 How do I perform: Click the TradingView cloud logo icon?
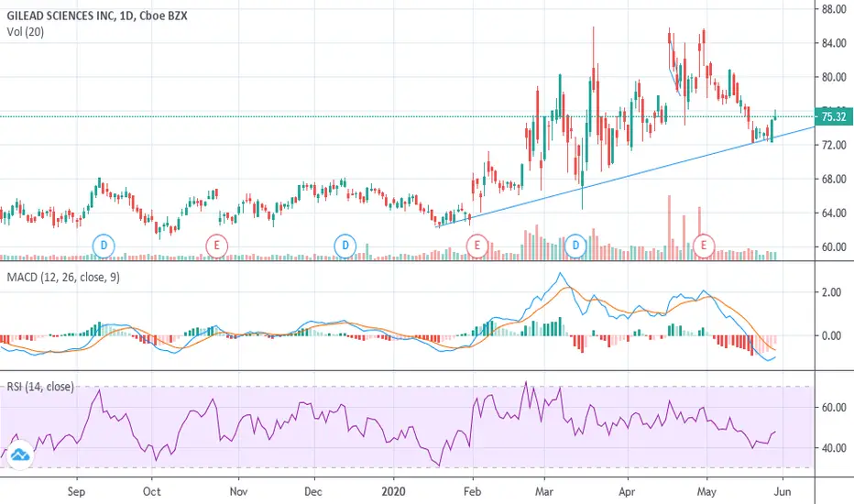[x=19, y=455]
